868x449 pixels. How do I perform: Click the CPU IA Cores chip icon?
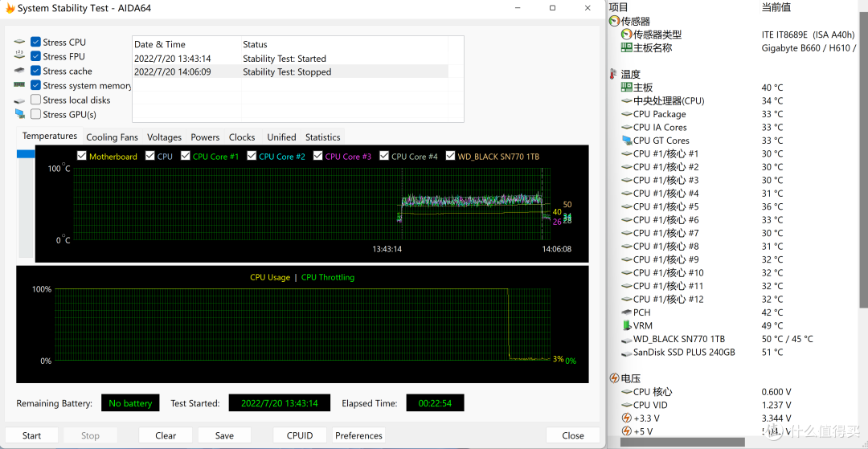coord(627,127)
